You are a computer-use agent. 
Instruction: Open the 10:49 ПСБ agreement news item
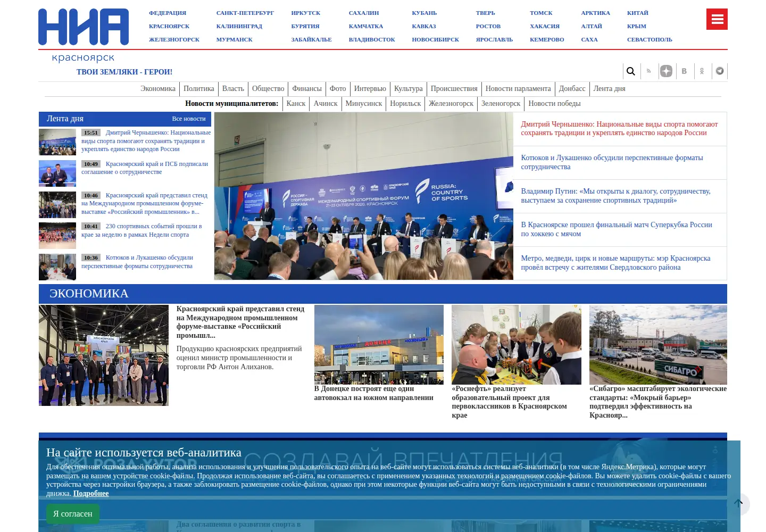(x=145, y=168)
